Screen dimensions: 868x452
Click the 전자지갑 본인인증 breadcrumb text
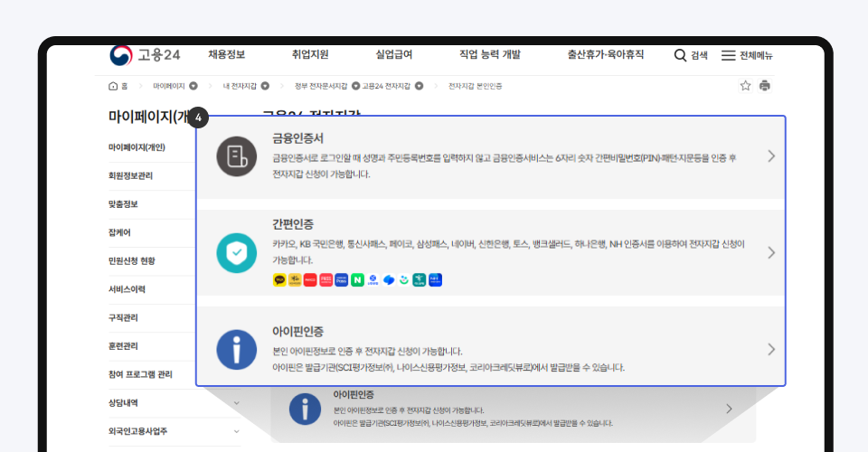click(x=475, y=86)
